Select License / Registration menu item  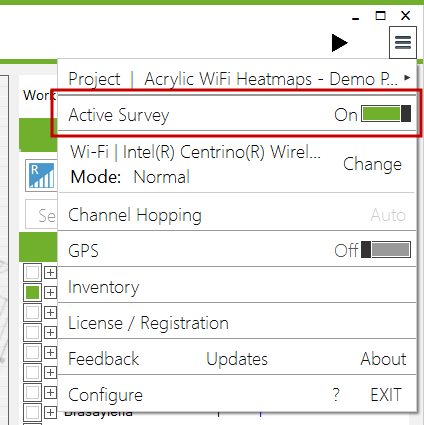tap(237, 323)
